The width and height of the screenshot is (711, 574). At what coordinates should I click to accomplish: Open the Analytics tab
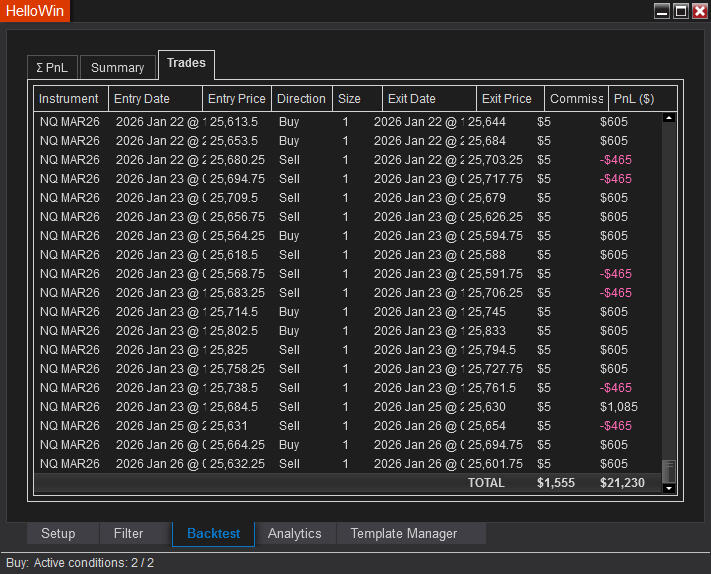pyautogui.click(x=295, y=534)
